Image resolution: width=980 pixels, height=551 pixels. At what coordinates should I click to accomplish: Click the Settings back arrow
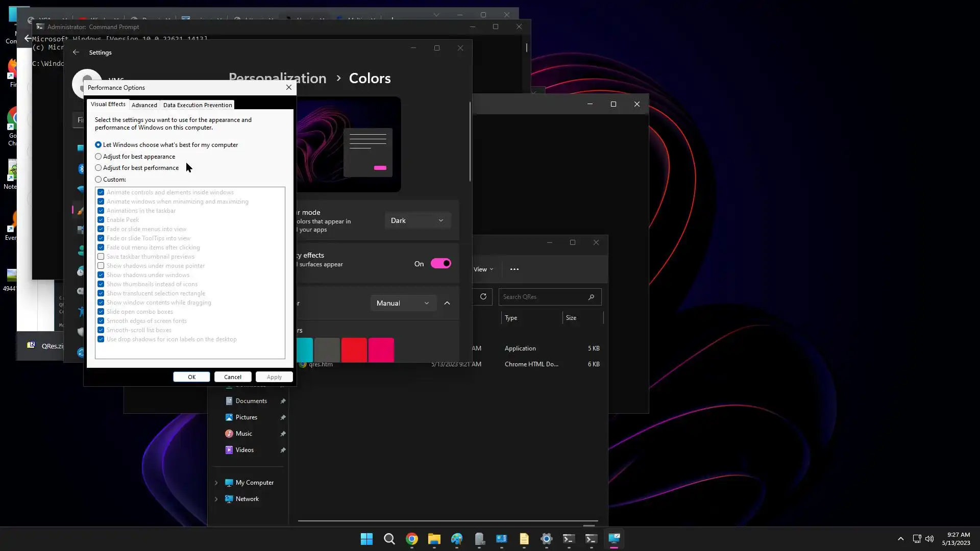(76, 53)
